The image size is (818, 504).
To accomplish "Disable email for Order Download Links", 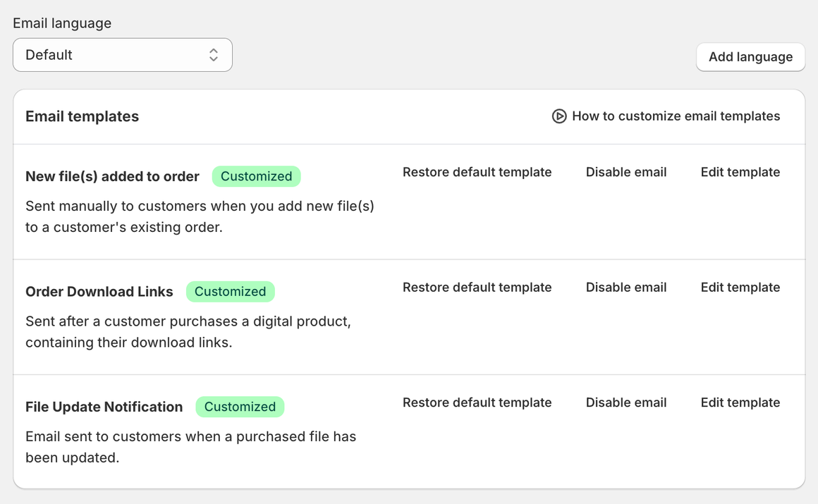I will (x=626, y=288).
